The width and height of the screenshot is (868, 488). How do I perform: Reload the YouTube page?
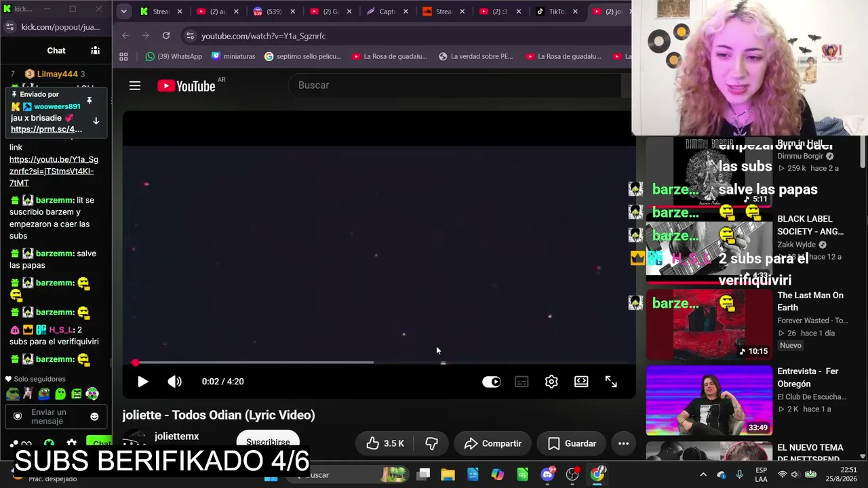click(166, 36)
